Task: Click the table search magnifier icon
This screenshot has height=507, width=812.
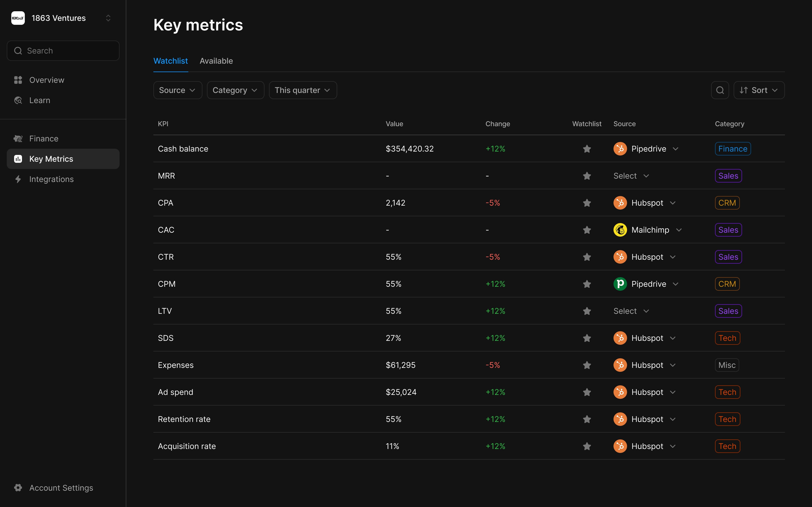Action: pyautogui.click(x=720, y=90)
